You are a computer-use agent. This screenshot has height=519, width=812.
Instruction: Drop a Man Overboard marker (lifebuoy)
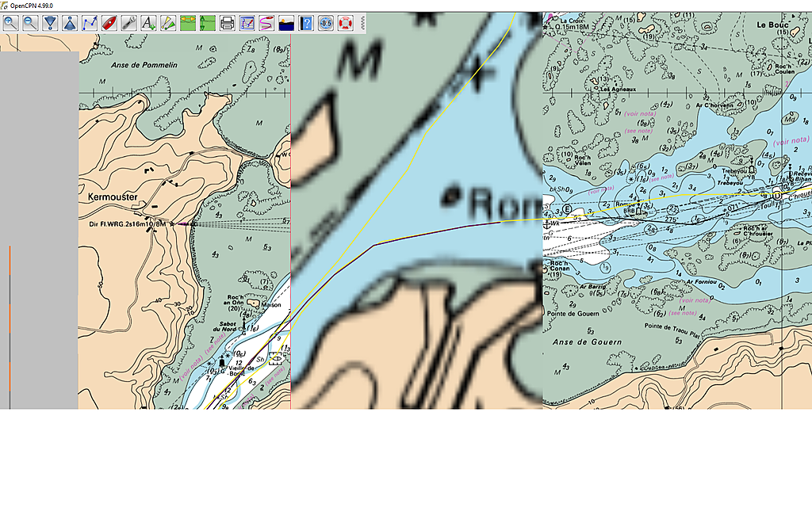pyautogui.click(x=346, y=23)
